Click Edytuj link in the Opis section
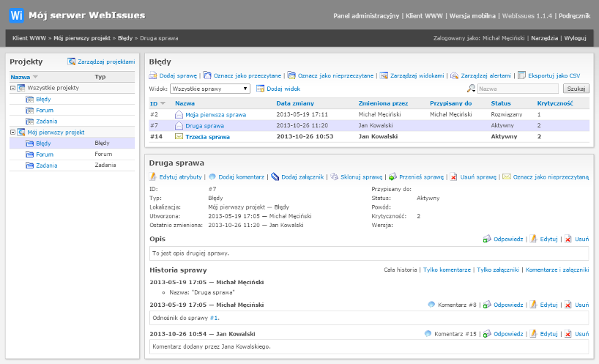 pos(548,239)
